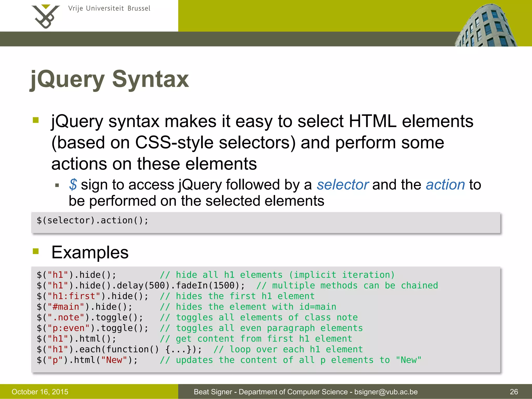Image resolution: width=532 pixels, height=399 pixels.
Task: Click the Vrije Universiteit Brussel text
Action: tap(109, 9)
